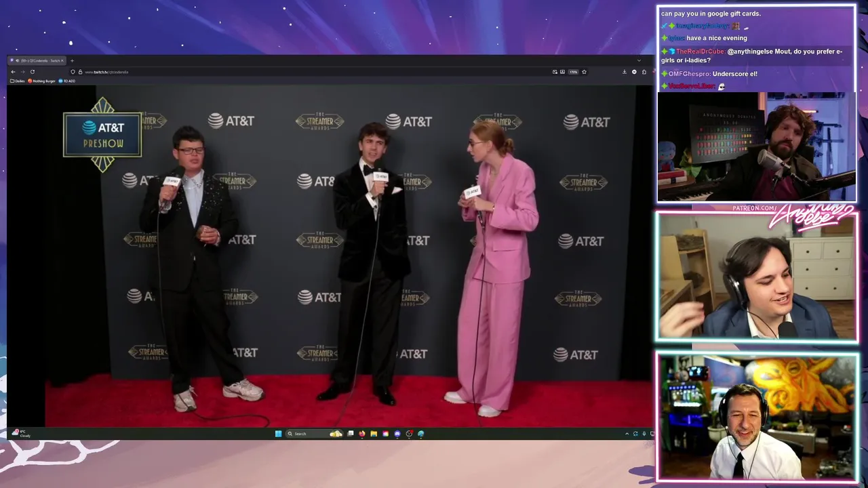
Task: Open the Windows Start menu
Action: [278, 434]
